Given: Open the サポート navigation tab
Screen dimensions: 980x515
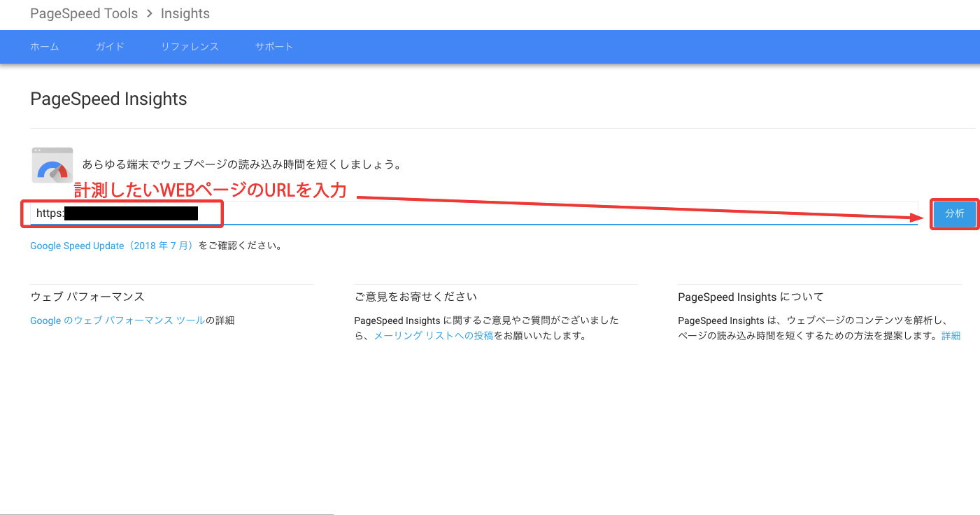Looking at the screenshot, I should [274, 47].
